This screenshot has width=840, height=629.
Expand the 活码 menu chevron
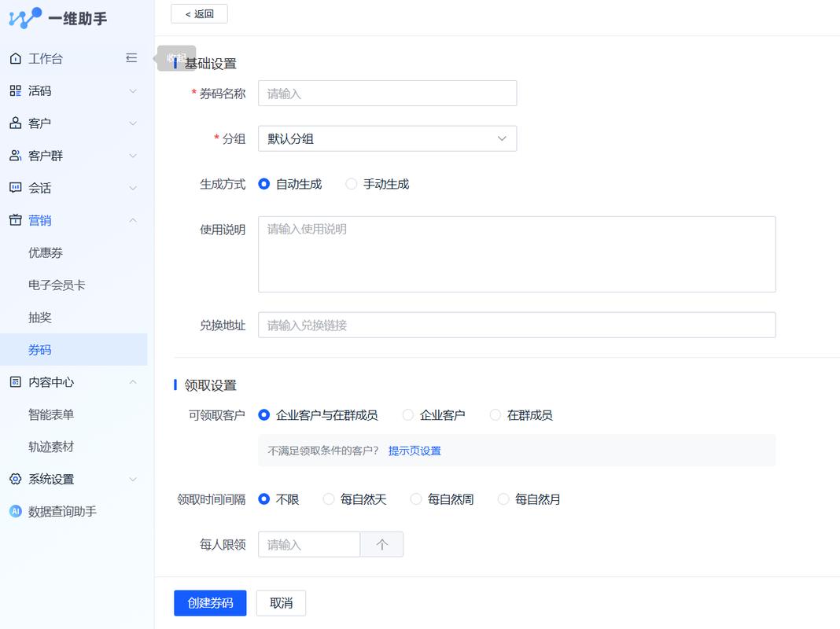click(133, 91)
